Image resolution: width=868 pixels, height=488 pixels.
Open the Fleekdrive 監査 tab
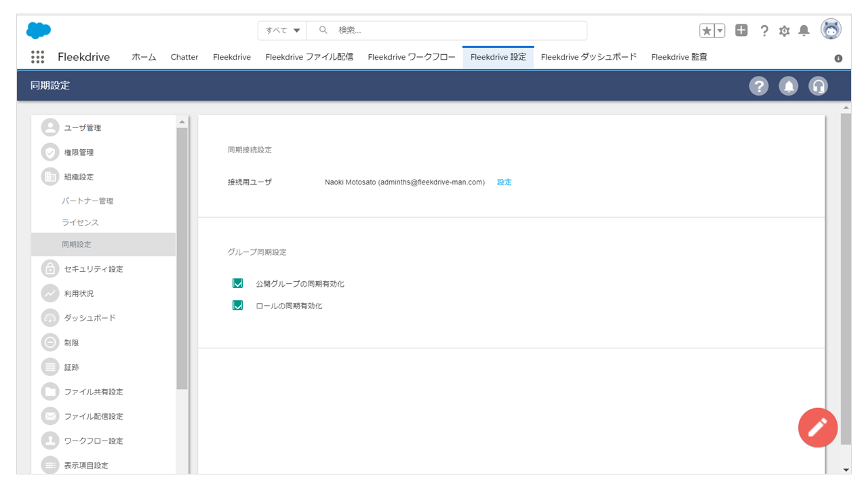click(679, 57)
